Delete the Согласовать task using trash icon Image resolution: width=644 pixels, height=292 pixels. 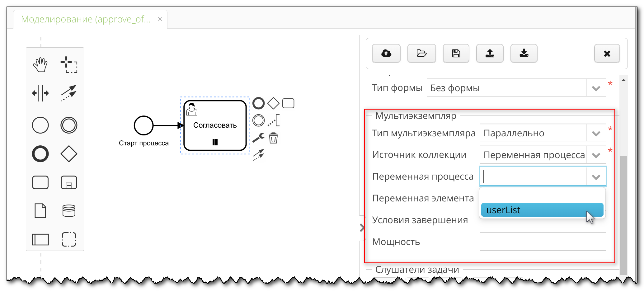pyautogui.click(x=273, y=139)
